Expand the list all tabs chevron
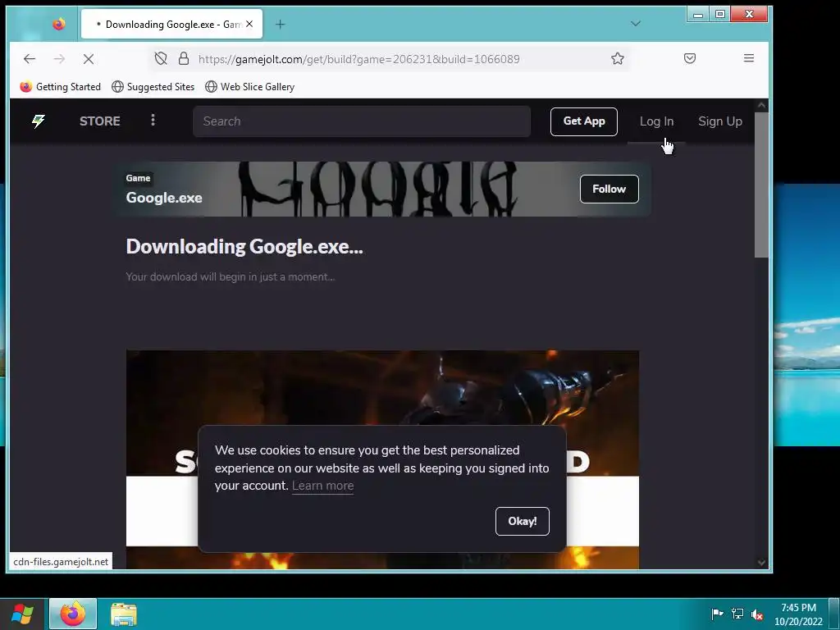Screen dimensions: 840x630 click(x=636, y=24)
